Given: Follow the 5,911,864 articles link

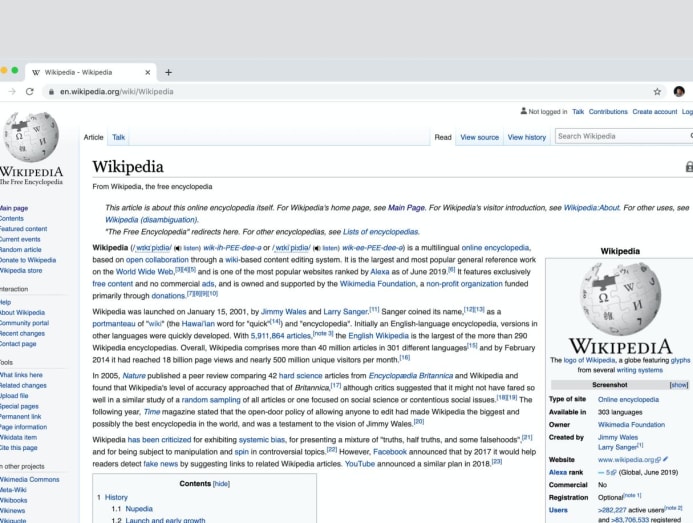Looking at the screenshot, I should click(x=281, y=336).
